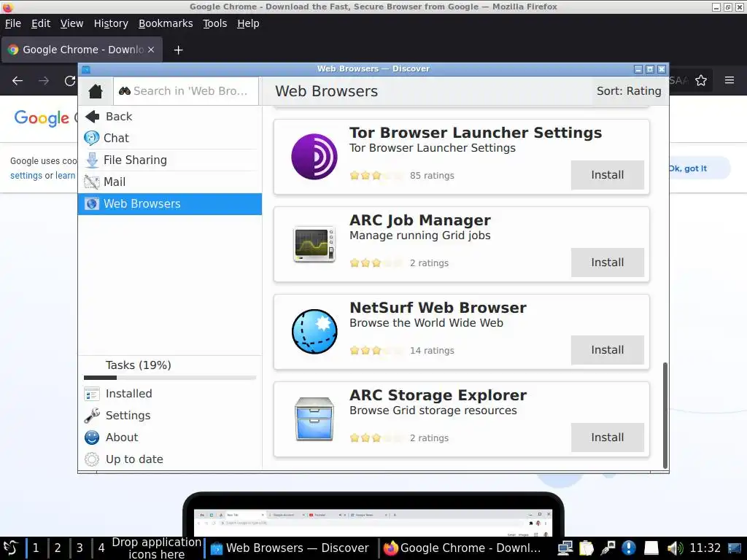Switch to virtual desktop 1
Viewport: 747px width, 560px height.
(36, 548)
